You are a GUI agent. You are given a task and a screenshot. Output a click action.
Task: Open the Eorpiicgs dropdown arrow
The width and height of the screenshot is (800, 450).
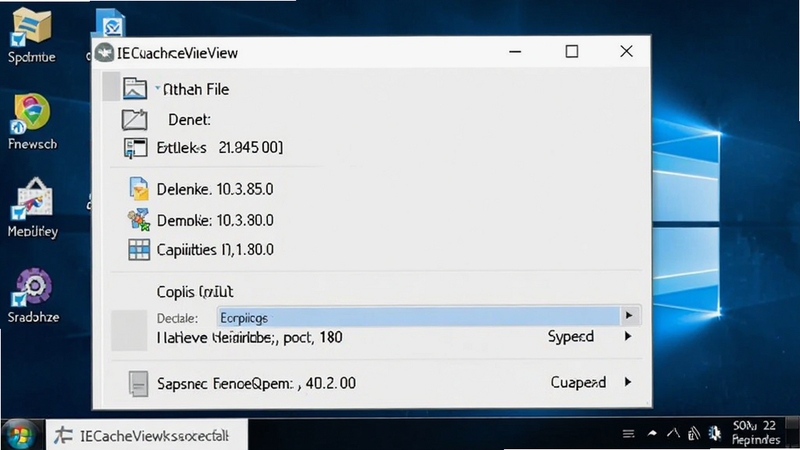pyautogui.click(x=629, y=316)
